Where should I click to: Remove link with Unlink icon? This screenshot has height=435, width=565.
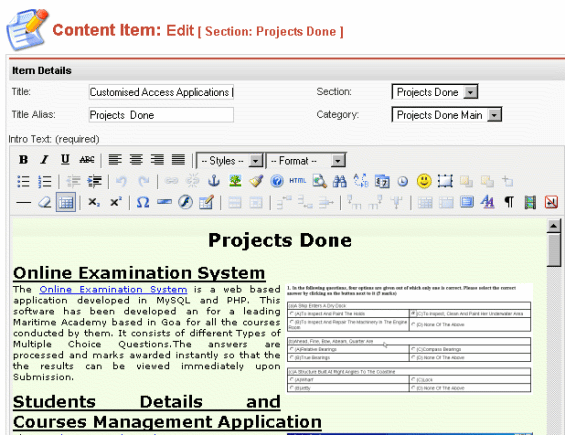click(x=192, y=181)
